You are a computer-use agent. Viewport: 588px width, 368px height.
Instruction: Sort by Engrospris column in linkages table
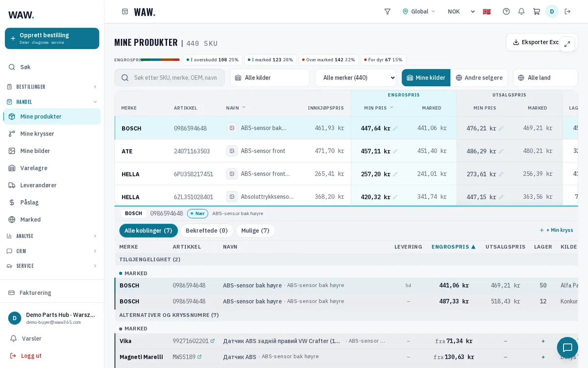coord(453,247)
